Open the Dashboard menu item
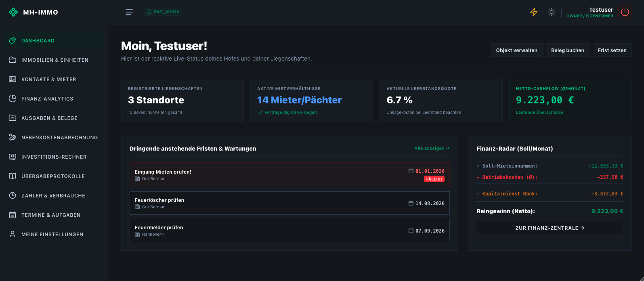This screenshot has height=281, width=644. 54,40
